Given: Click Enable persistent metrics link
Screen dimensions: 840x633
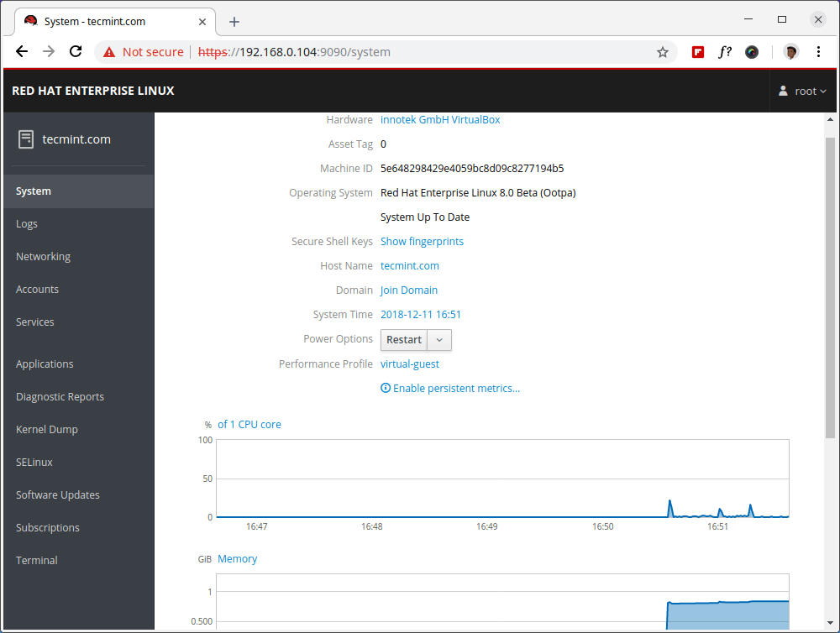Looking at the screenshot, I should [456, 389].
